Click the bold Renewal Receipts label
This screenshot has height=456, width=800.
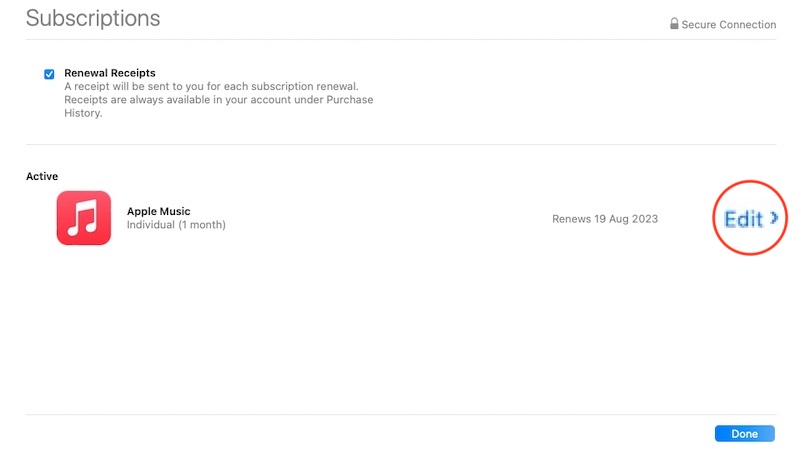[x=110, y=73]
